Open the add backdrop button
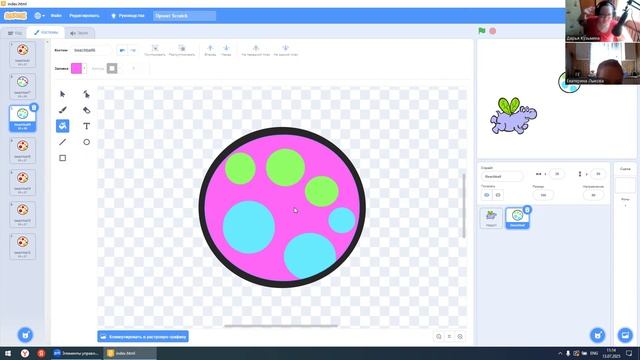The image size is (640, 360). pyautogui.click(x=625, y=335)
